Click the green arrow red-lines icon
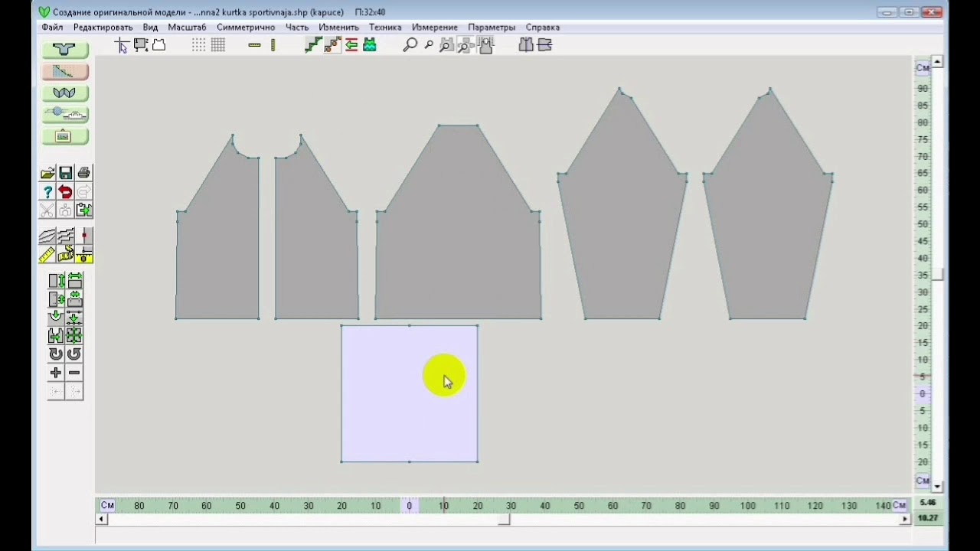This screenshot has height=551, width=980. coord(351,45)
